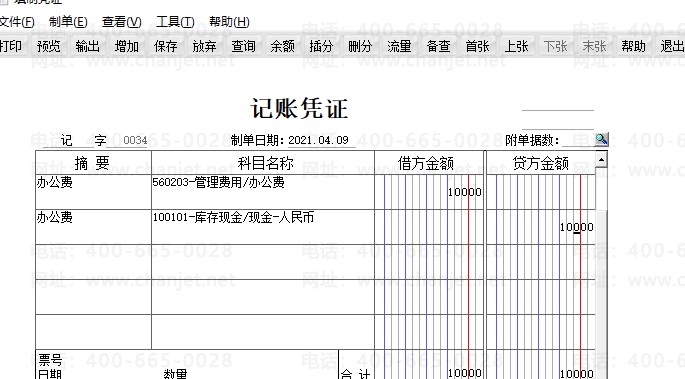Delete an entry with 删分
Screen dimensions: 685x379
360,46
